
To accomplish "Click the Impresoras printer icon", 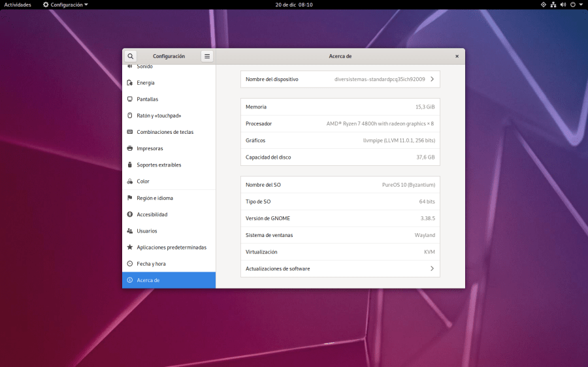I will click(x=130, y=148).
